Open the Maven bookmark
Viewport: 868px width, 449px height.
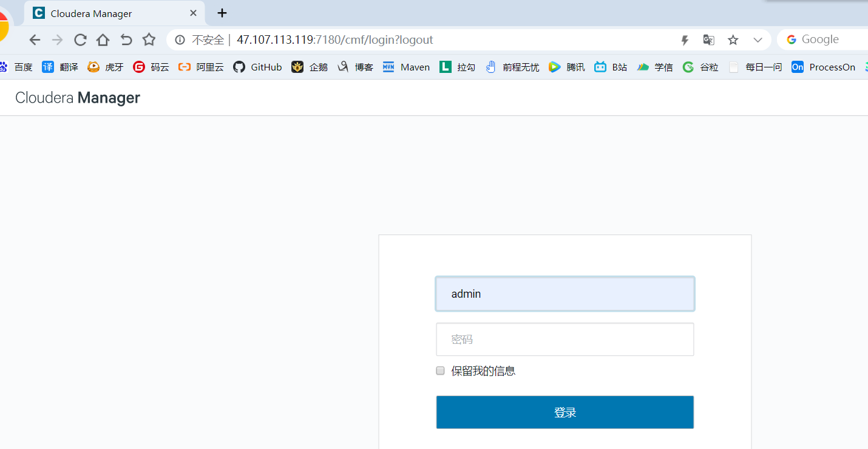point(406,67)
